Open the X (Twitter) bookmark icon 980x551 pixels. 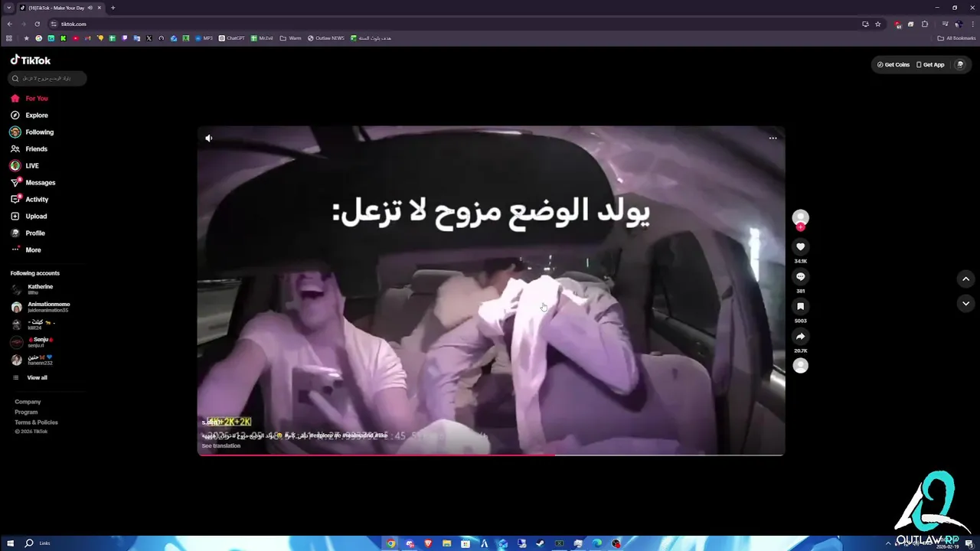pyautogui.click(x=149, y=38)
